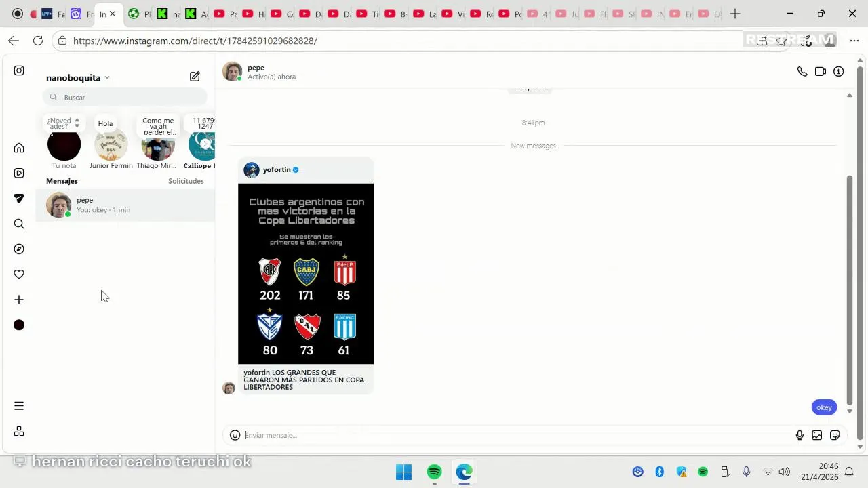Open the emoji picker in message box
The height and width of the screenshot is (488, 868).
pyautogui.click(x=235, y=435)
